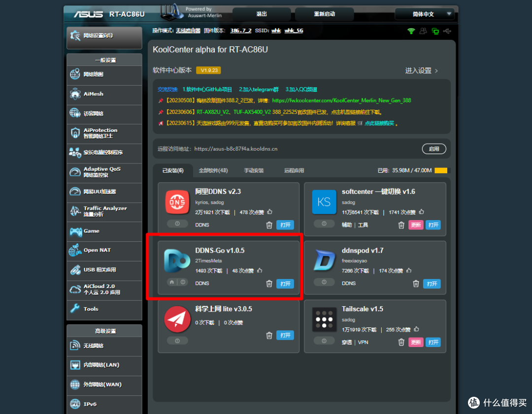Thumbs-up the Tailscale plugin
This screenshot has height=414, width=532.
point(416,329)
